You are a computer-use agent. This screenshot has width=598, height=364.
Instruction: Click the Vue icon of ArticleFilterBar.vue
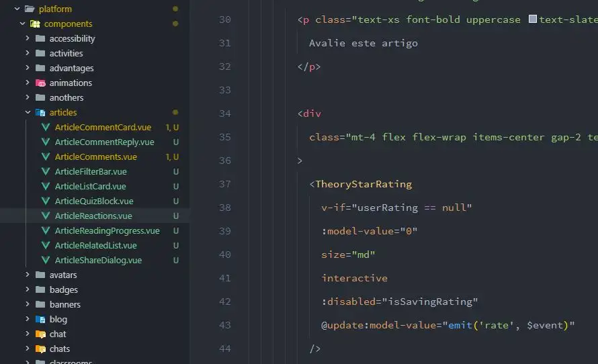click(x=46, y=171)
